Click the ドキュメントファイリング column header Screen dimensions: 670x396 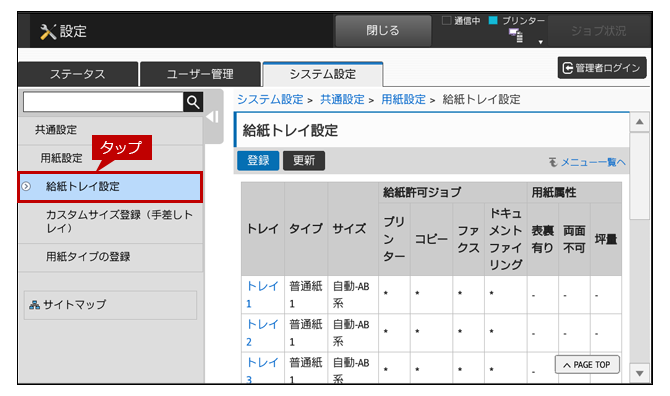coord(505,239)
